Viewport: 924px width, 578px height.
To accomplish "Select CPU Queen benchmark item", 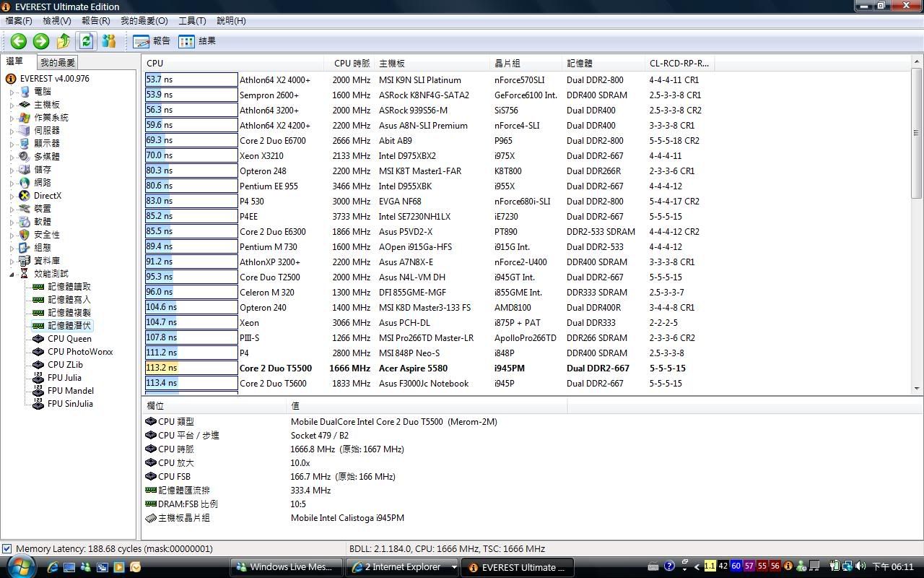I will (69, 339).
